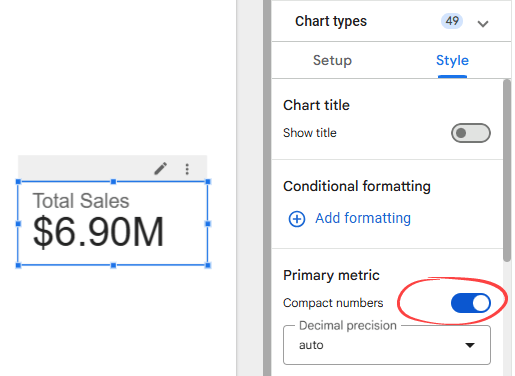The image size is (515, 376).
Task: Expand the Chart types chevron
Action: point(483,24)
